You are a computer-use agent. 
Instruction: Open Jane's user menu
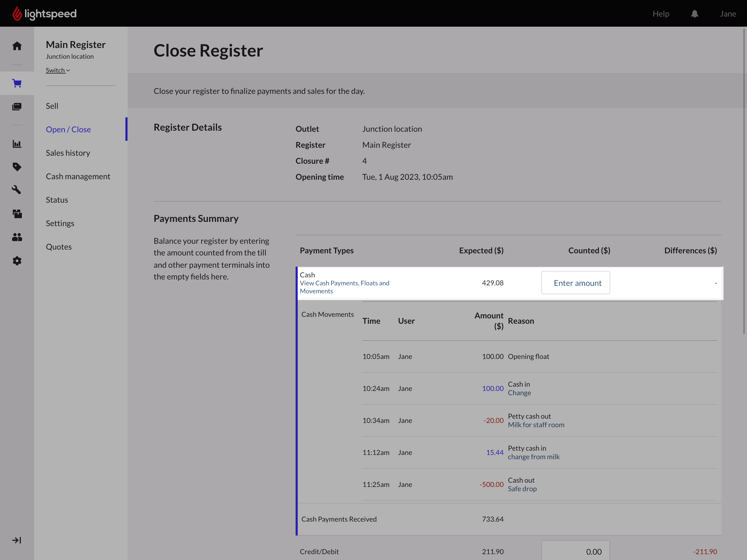[x=728, y=14]
